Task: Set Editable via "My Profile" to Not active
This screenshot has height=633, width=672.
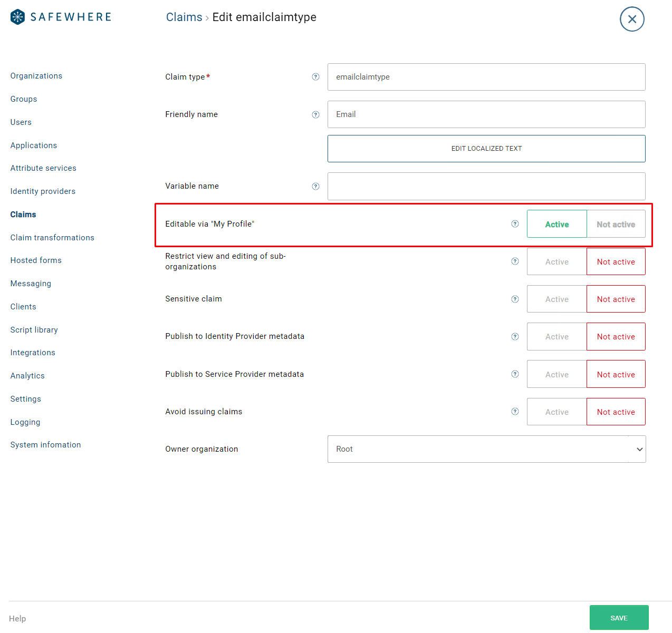Action: pyautogui.click(x=616, y=224)
